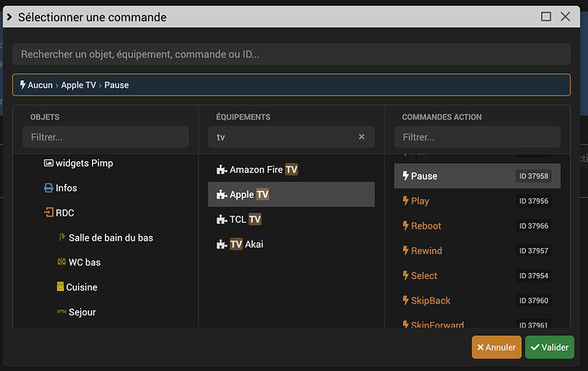
Task: Click the ID 37957 badge
Action: [x=533, y=251]
